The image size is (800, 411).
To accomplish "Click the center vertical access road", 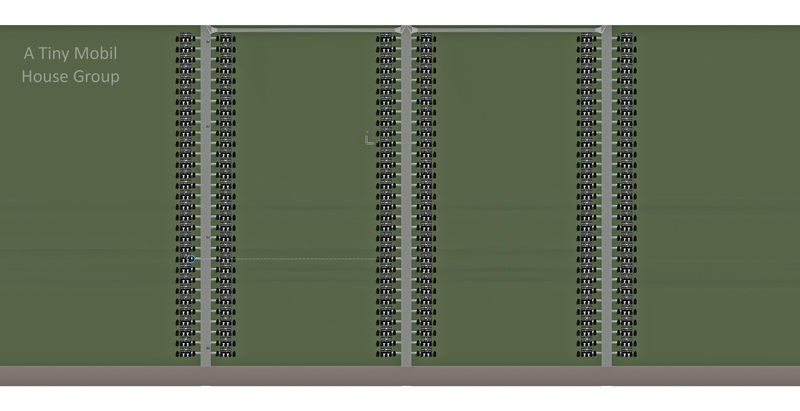I will (x=406, y=200).
